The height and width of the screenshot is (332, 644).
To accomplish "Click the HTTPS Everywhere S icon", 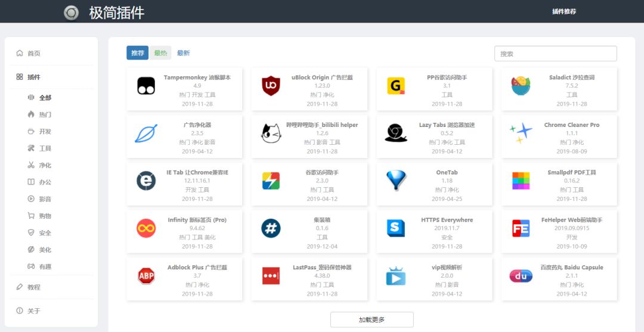I will point(396,228).
